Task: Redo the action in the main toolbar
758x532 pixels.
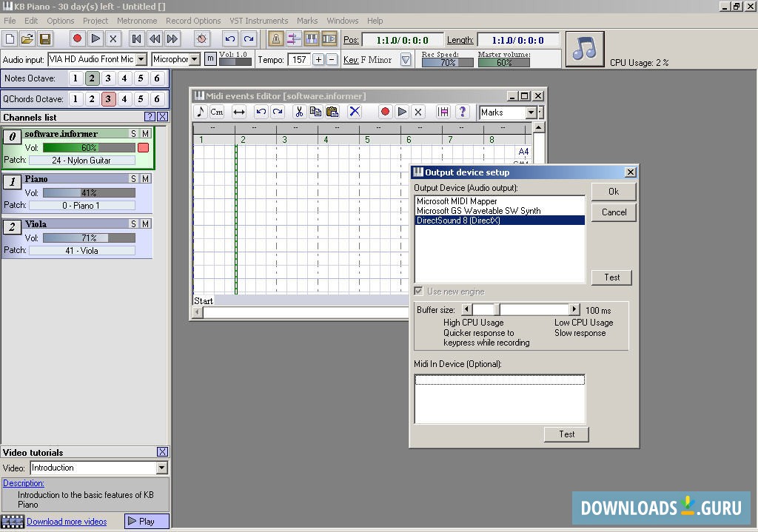Action: click(x=249, y=38)
